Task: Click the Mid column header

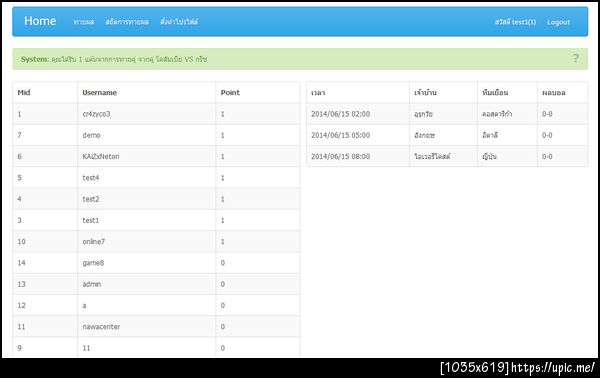Action: [24, 93]
